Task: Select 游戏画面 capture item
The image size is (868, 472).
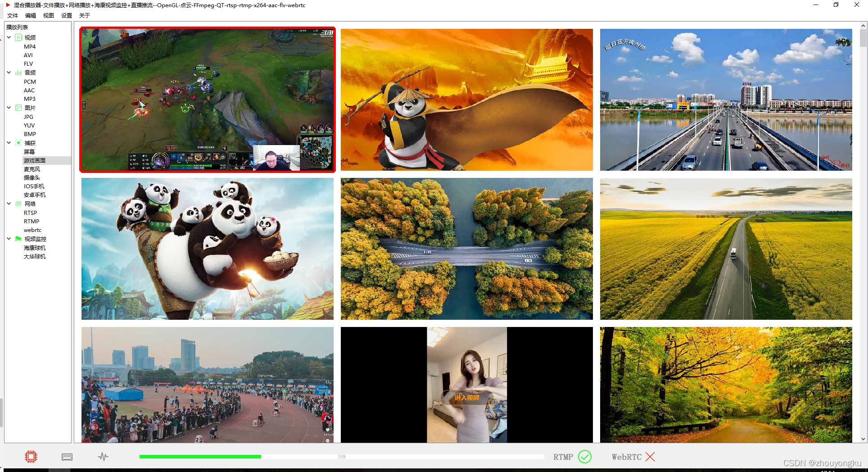Action: pyautogui.click(x=35, y=160)
